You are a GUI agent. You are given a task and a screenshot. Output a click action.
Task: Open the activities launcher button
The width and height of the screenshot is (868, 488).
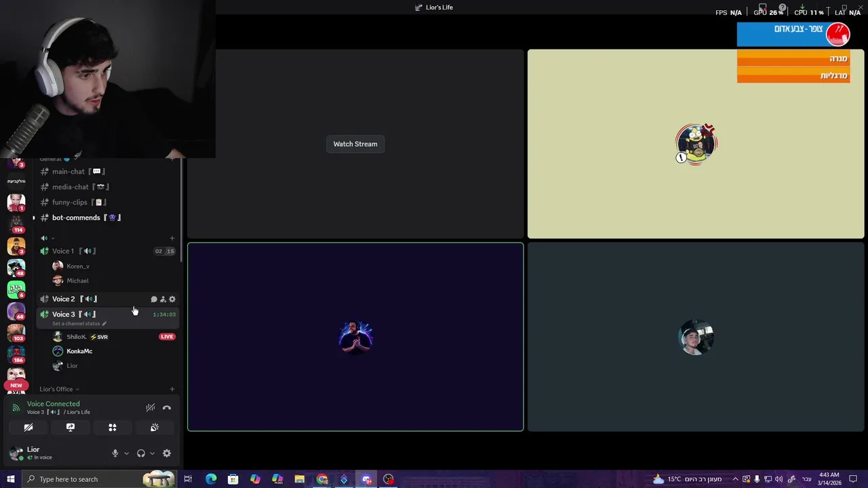tap(113, 428)
